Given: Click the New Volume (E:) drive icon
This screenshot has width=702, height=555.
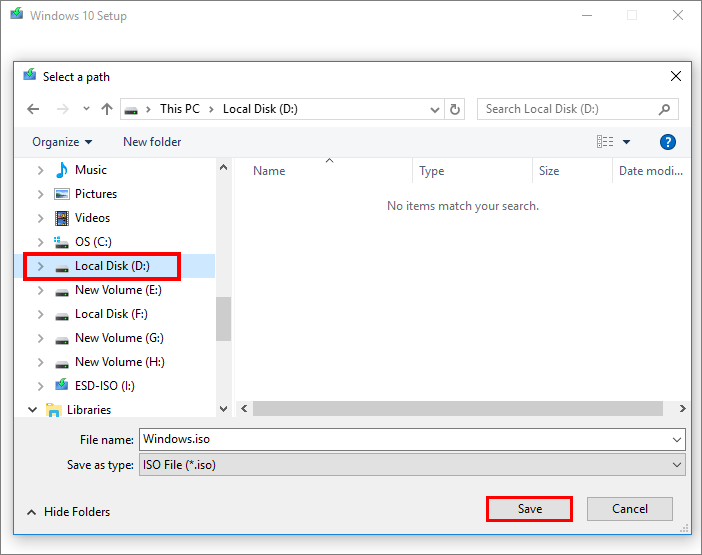Looking at the screenshot, I should (x=62, y=292).
